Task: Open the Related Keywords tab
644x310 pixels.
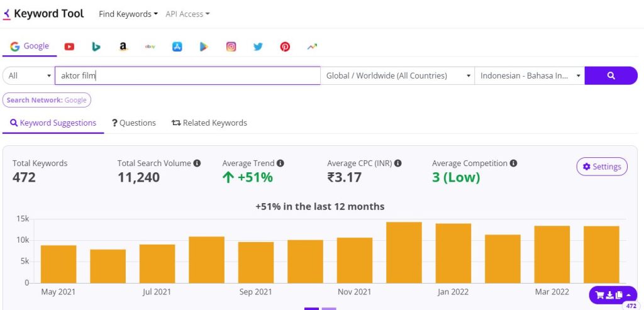Action: click(x=209, y=123)
